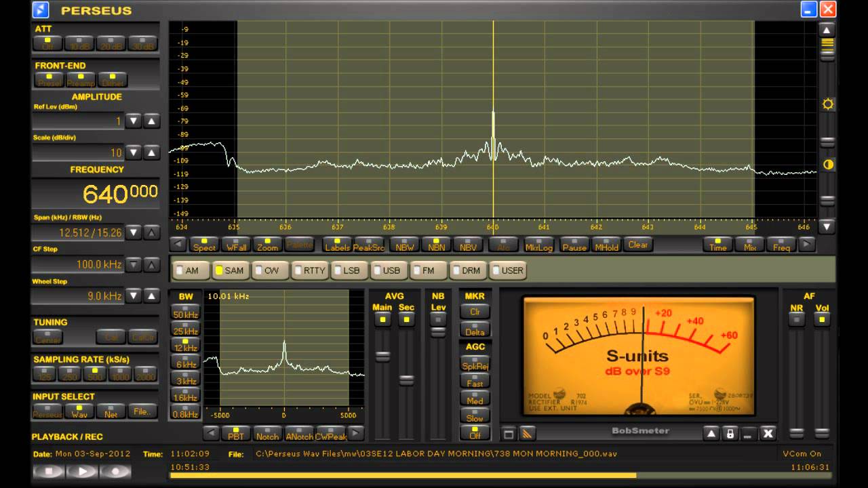Image resolution: width=868 pixels, height=488 pixels.
Task: Click the Clear button
Action: coord(638,245)
